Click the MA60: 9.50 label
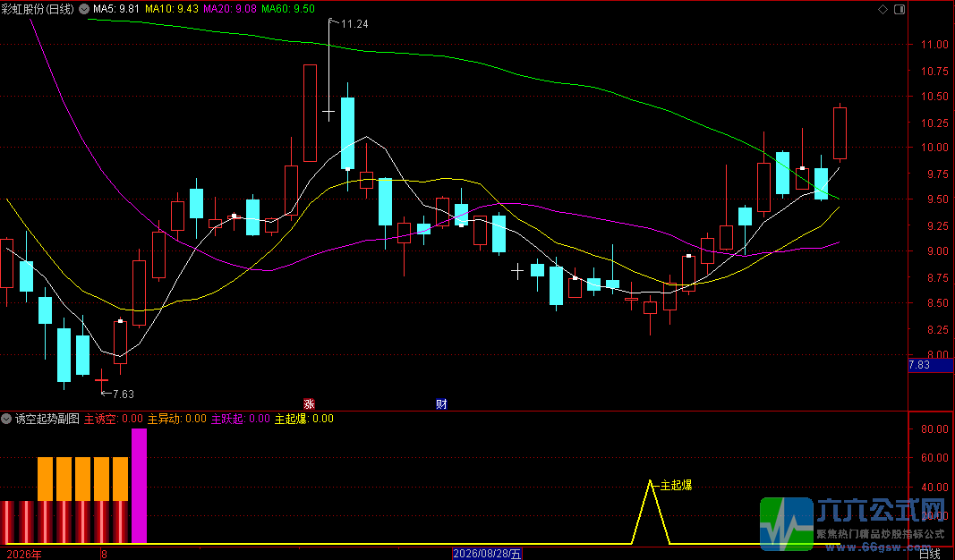This screenshot has height=560, width=955. (x=288, y=9)
